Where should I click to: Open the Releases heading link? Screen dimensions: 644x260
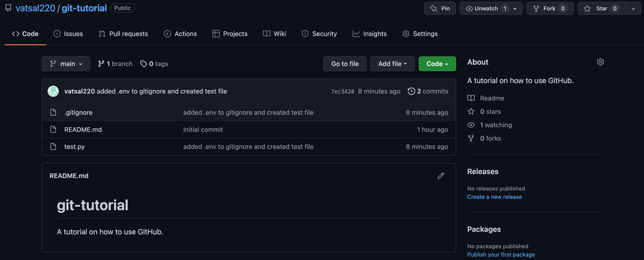483,171
